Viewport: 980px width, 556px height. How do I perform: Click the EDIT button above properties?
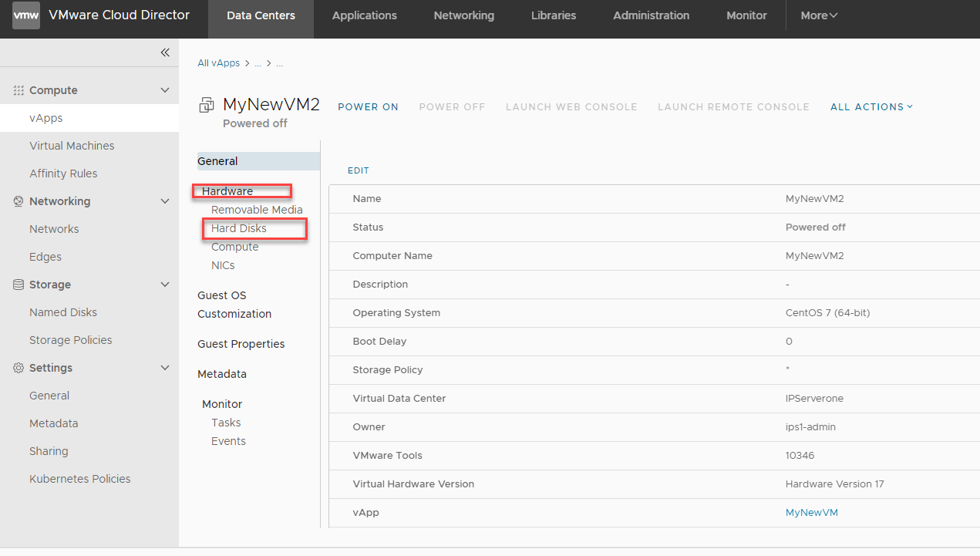tap(359, 170)
